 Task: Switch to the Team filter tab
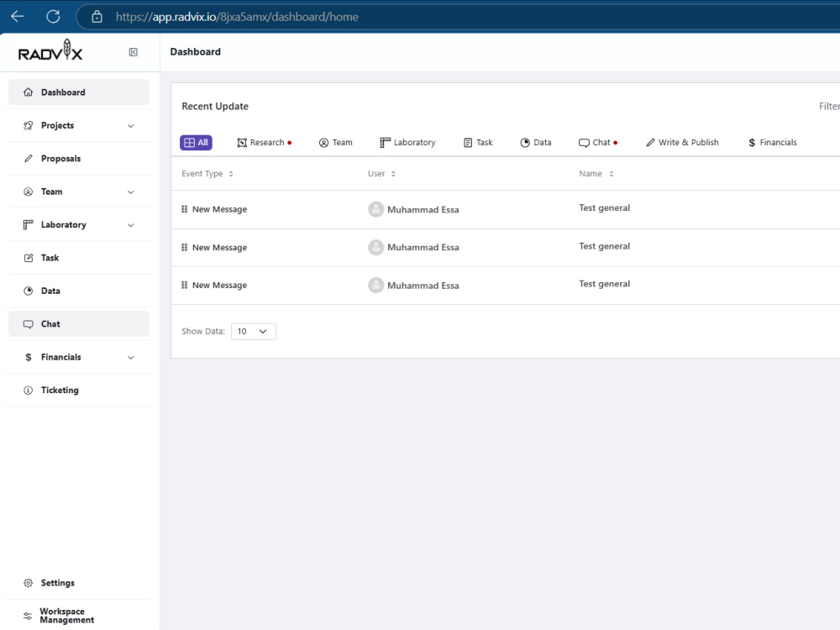(x=336, y=143)
